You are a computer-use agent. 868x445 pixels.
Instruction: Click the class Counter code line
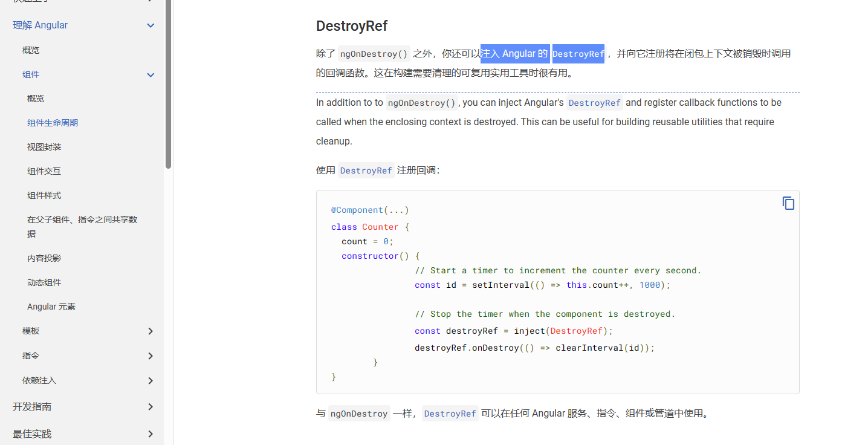[370, 227]
